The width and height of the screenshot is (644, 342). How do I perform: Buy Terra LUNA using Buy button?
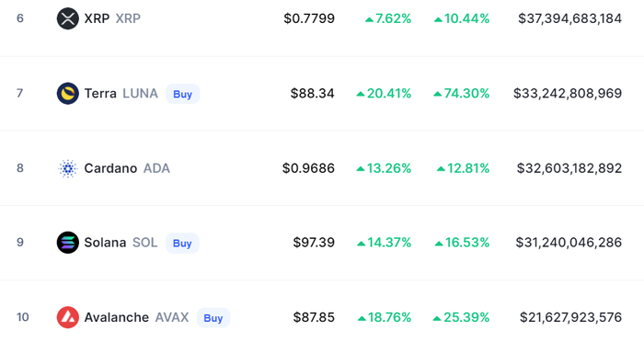point(183,94)
